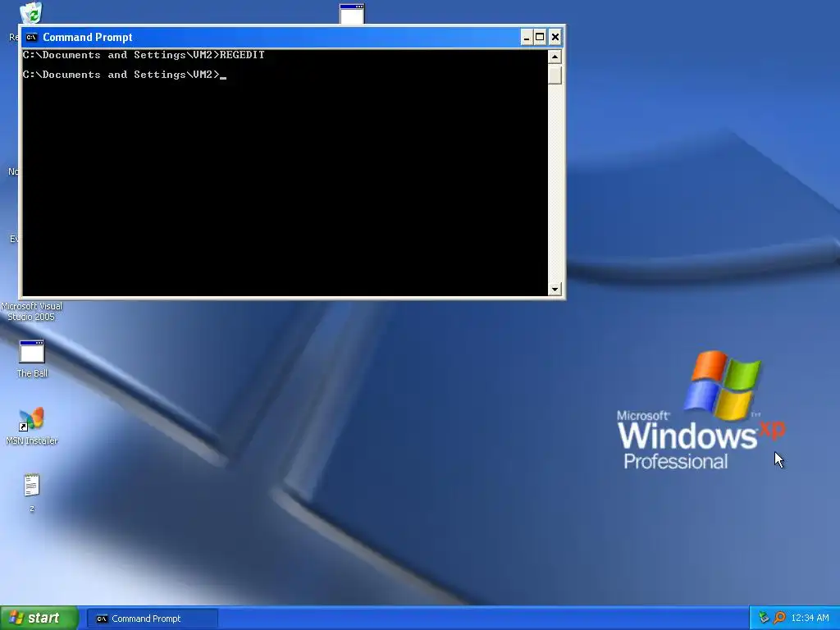Screen dimensions: 840x630
Task: Click the Command Prompt title bar system icon
Action: 31,37
